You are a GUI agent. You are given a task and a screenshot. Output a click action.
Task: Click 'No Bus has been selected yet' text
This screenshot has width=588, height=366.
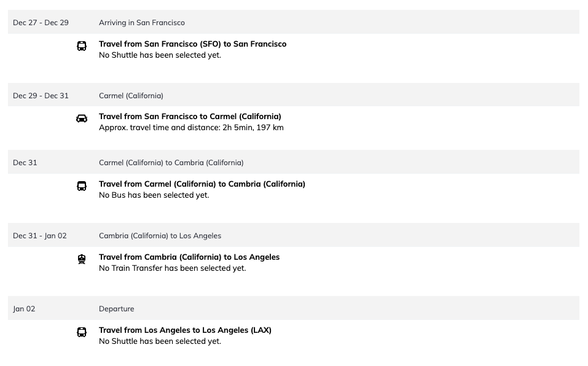click(x=154, y=195)
